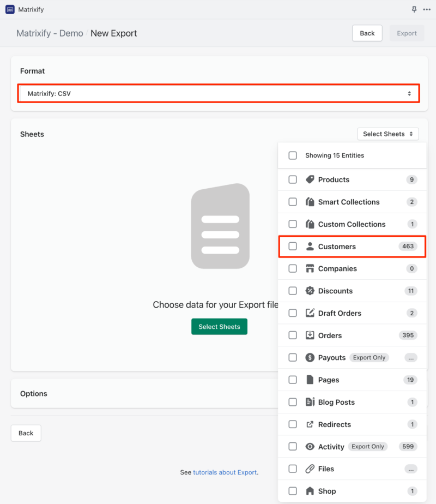Click the 463 count next to Customers
The image size is (436, 504).
pyautogui.click(x=408, y=246)
